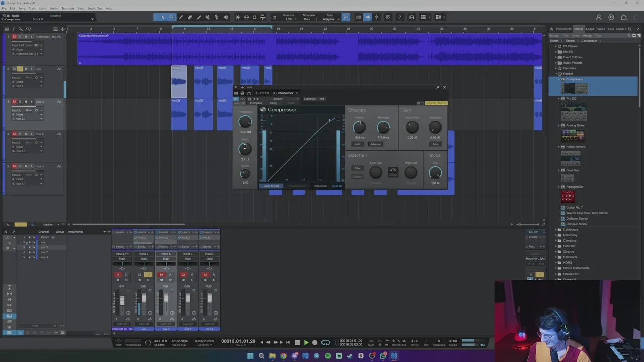Click the Add Track plus icon
The width and height of the screenshot is (644, 362).
tap(62, 29)
